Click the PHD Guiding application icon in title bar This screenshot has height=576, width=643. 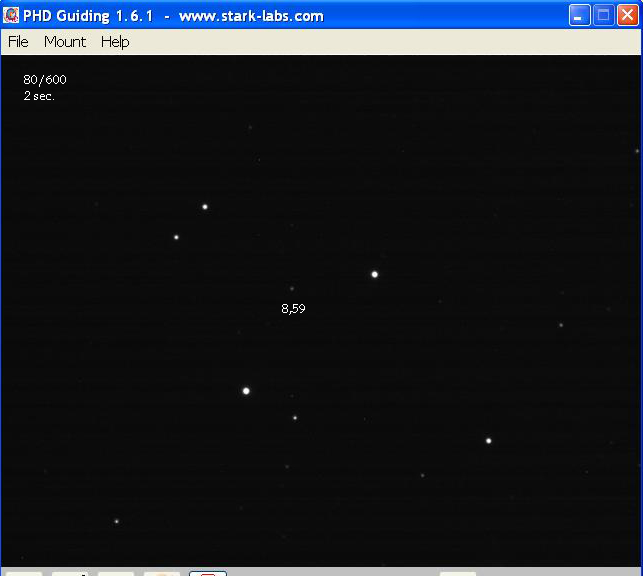[x=11, y=16]
